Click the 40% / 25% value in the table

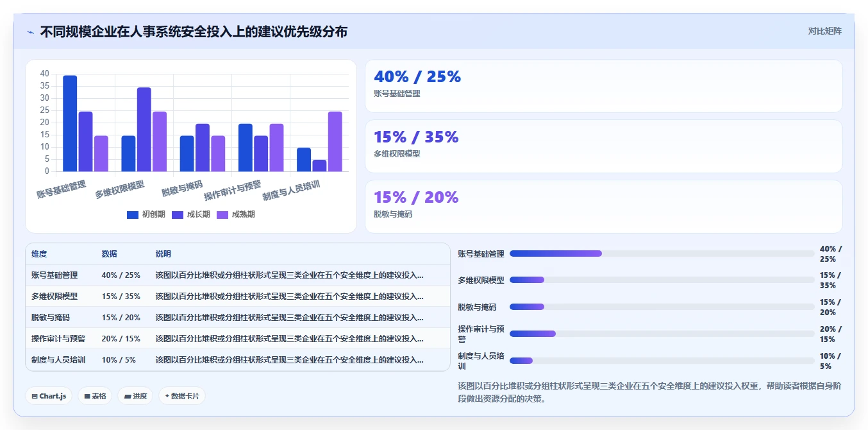click(121, 275)
